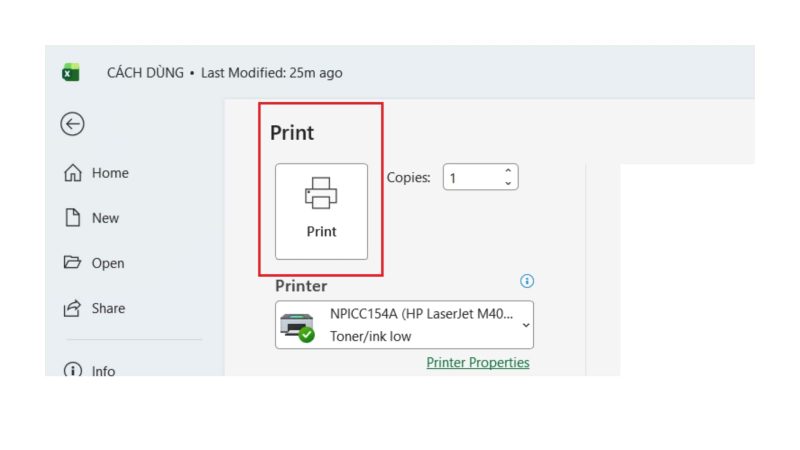Go back using the circled arrow icon
This screenshot has width=800, height=450.
pos(72,124)
